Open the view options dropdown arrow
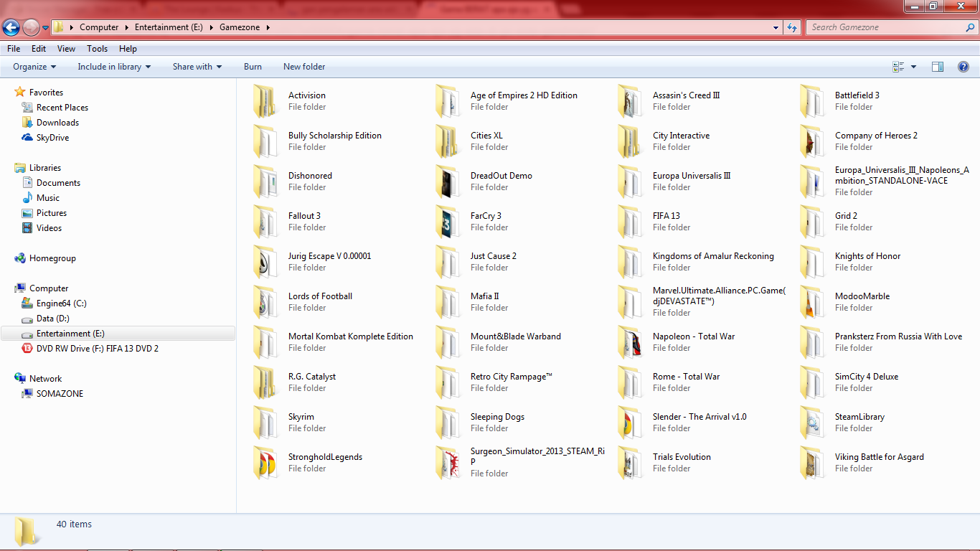The height and width of the screenshot is (551, 980). 913,67
